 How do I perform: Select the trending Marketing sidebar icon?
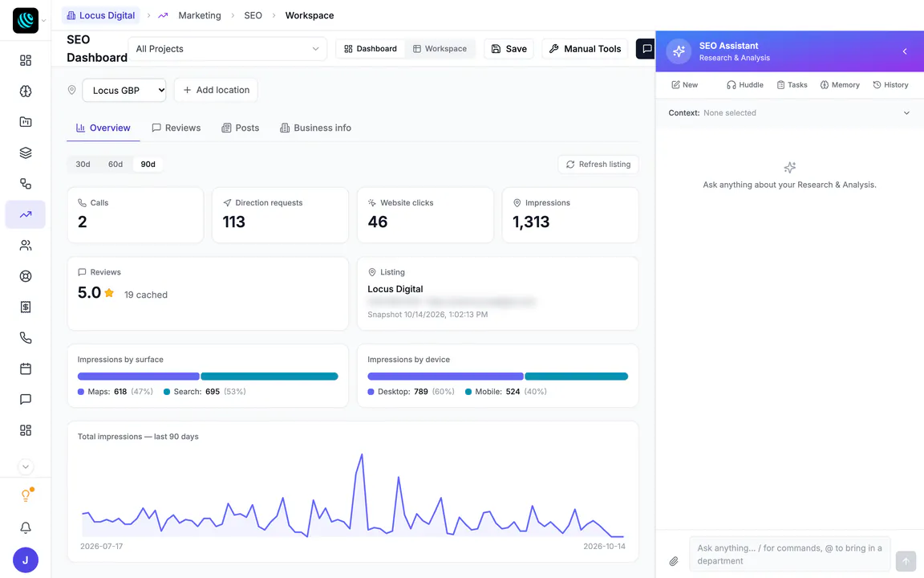(26, 214)
